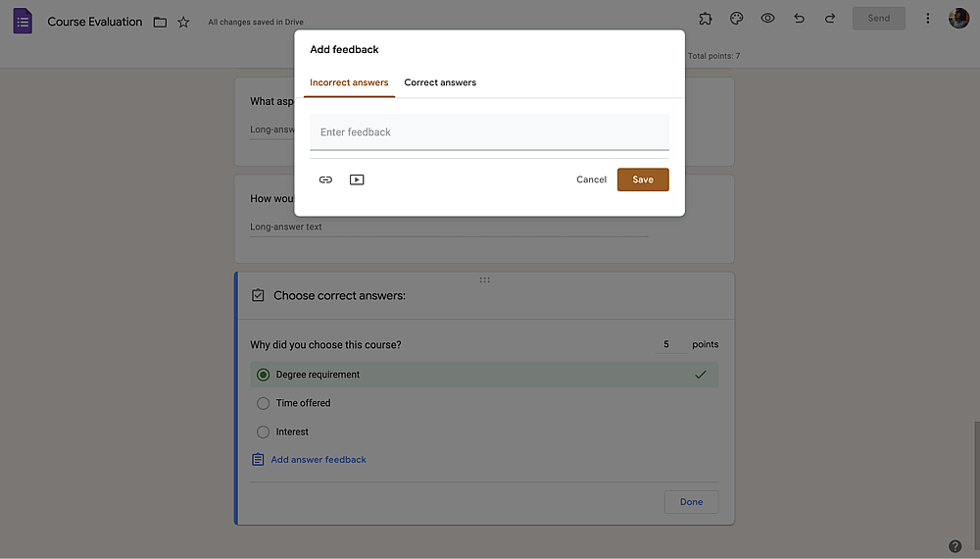Image resolution: width=980 pixels, height=559 pixels.
Task: Select the Time offered radio button
Action: tap(263, 403)
